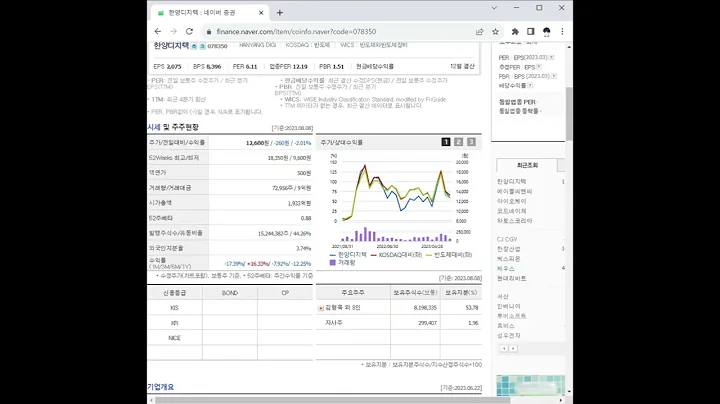Click the page vertical scrollbar thumb
The height and width of the screenshot is (404, 720).
click(x=569, y=114)
